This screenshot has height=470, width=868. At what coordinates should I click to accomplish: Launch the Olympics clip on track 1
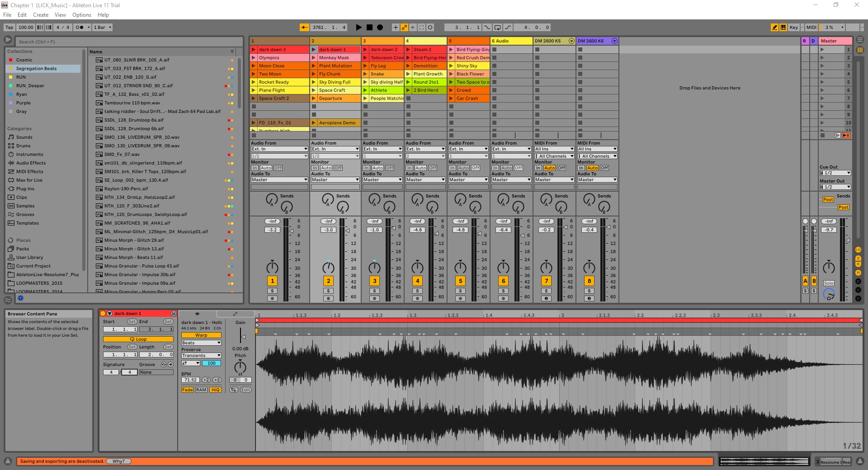254,58
